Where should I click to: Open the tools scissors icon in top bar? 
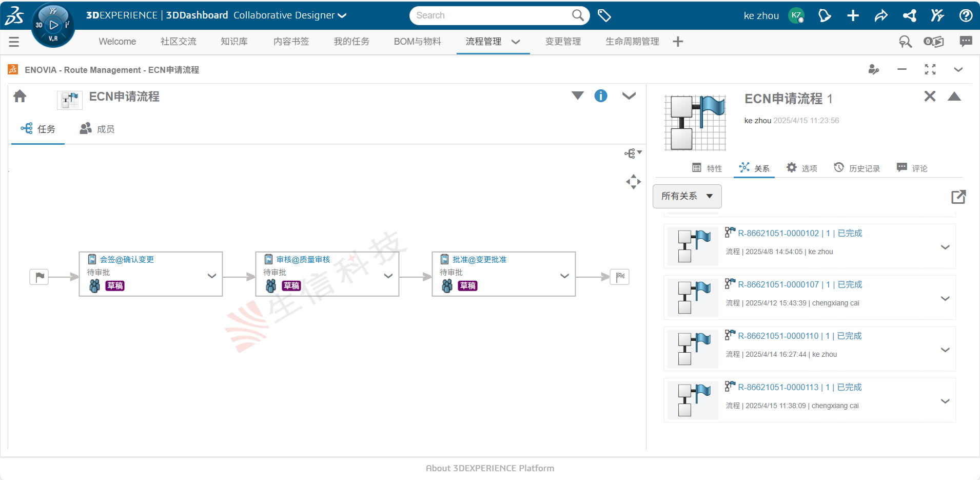point(937,15)
